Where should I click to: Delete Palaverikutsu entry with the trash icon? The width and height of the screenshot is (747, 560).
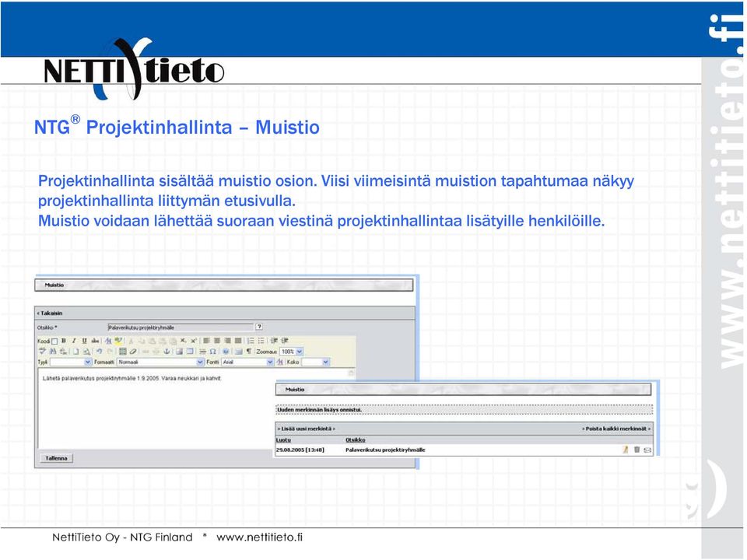[637, 450]
